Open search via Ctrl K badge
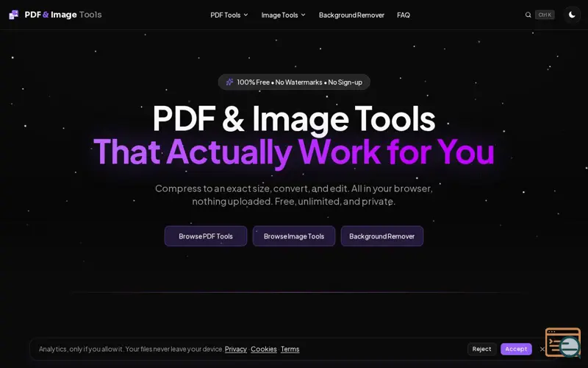This screenshot has width=588, height=368. click(545, 15)
